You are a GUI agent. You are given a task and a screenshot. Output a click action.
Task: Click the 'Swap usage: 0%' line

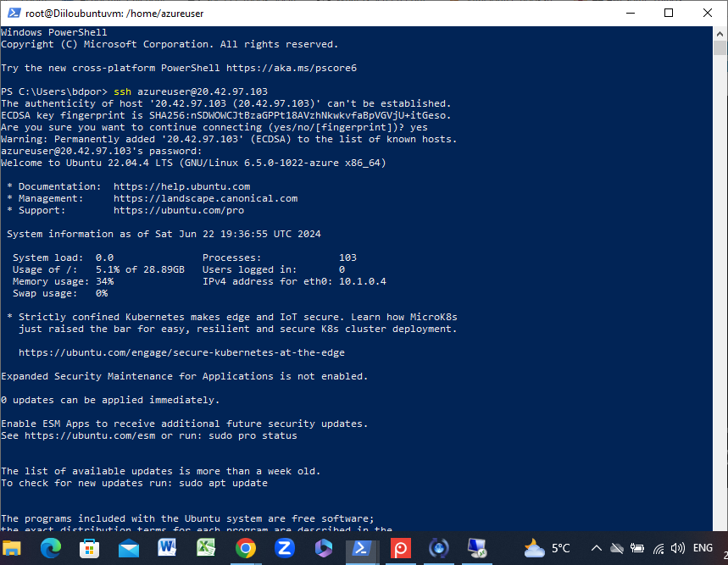click(x=60, y=294)
